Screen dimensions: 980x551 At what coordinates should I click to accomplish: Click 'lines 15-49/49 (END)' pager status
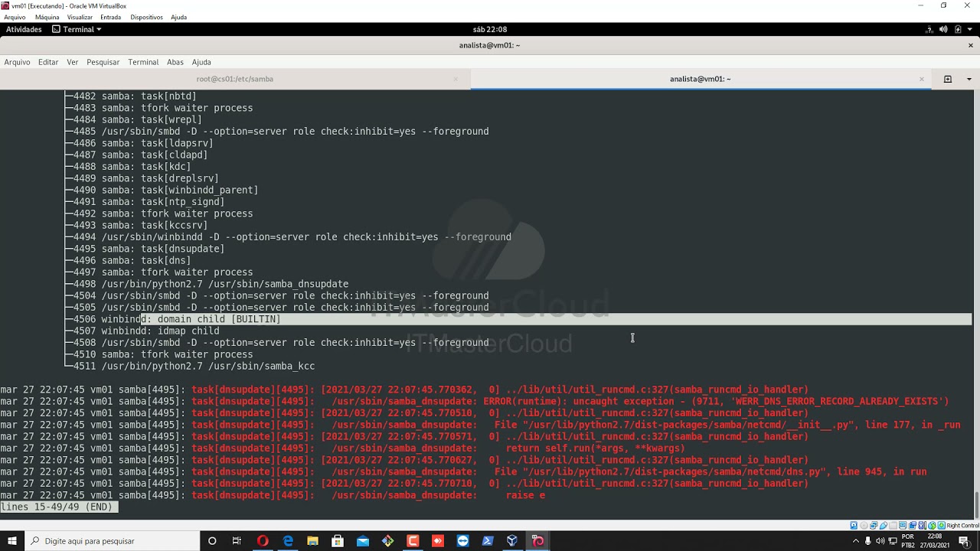(57, 507)
